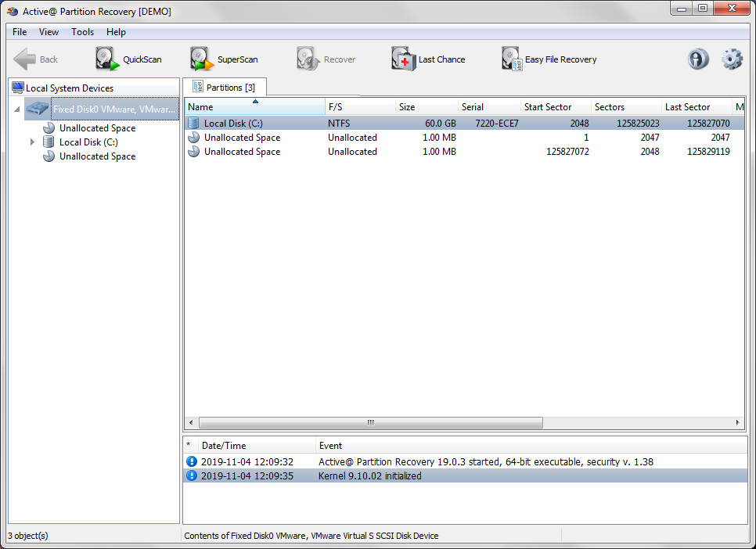Select the Partition Recovery 19.0.3 started entry

466,461
